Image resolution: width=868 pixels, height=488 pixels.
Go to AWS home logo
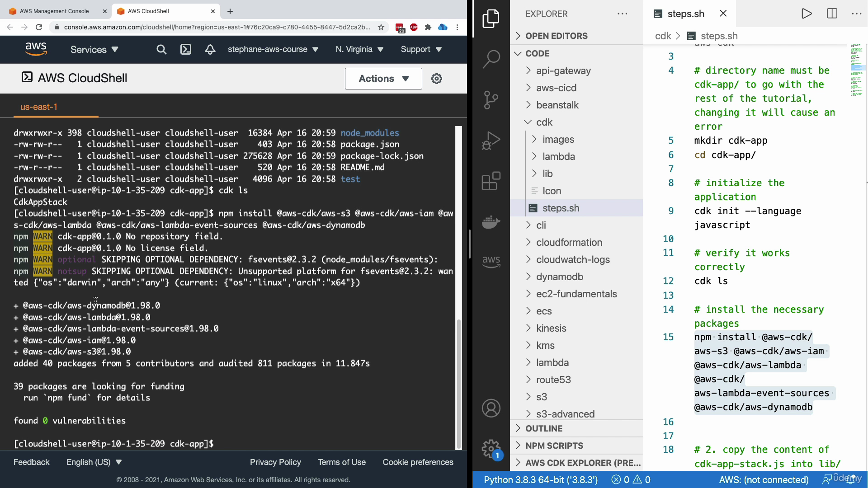(36, 49)
